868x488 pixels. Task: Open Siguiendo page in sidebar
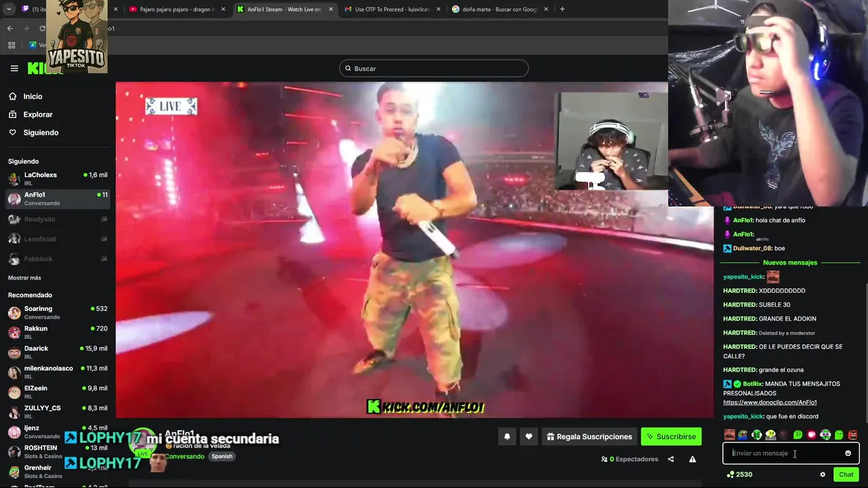pos(41,133)
